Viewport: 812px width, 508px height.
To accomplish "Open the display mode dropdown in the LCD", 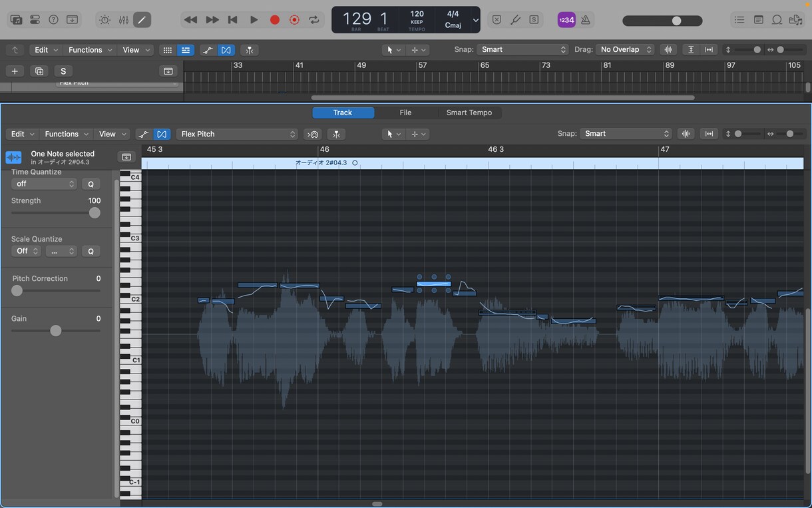I will [475, 20].
